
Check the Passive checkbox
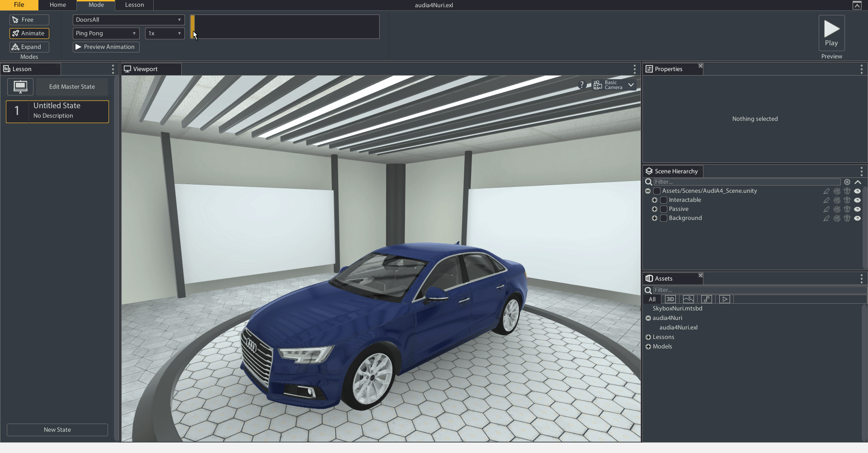point(664,209)
